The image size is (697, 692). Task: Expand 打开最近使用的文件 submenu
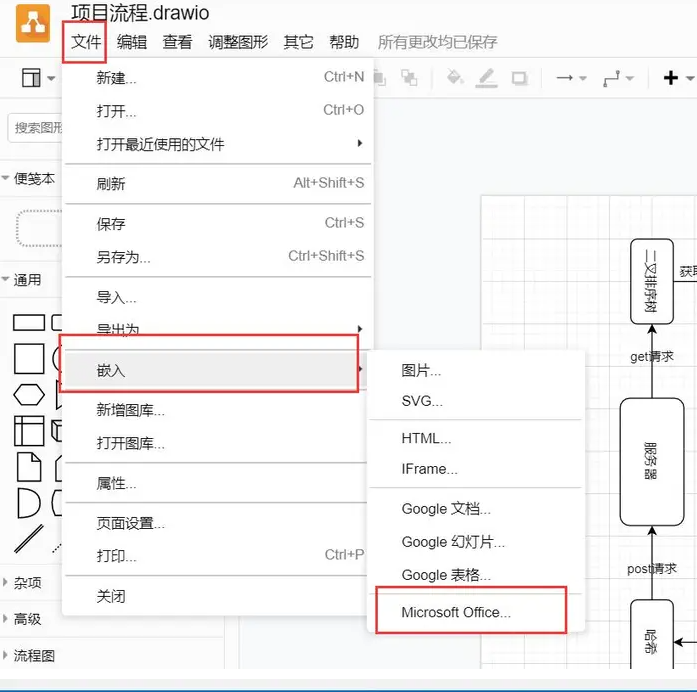pyautogui.click(x=218, y=144)
